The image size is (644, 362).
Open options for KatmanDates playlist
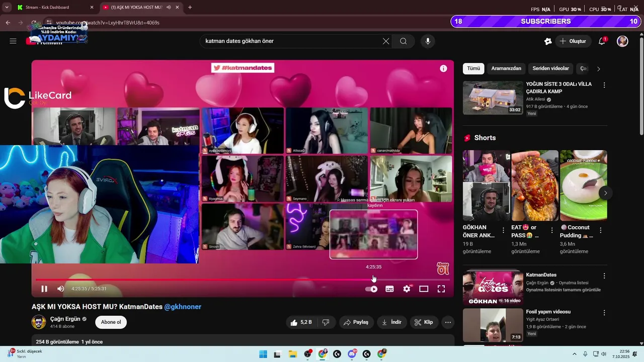604,276
